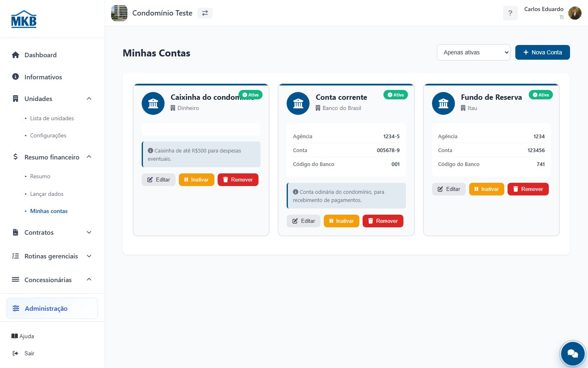
Task: Collapse the Concessionárias menu chevron
Action: pyautogui.click(x=89, y=280)
